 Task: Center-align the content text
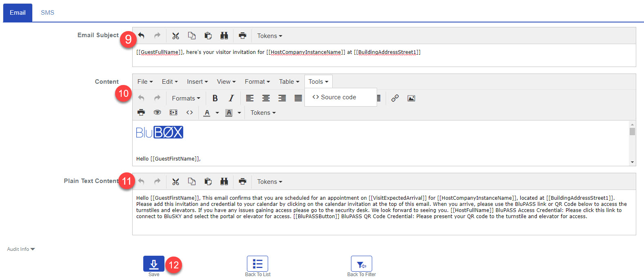pyautogui.click(x=266, y=98)
